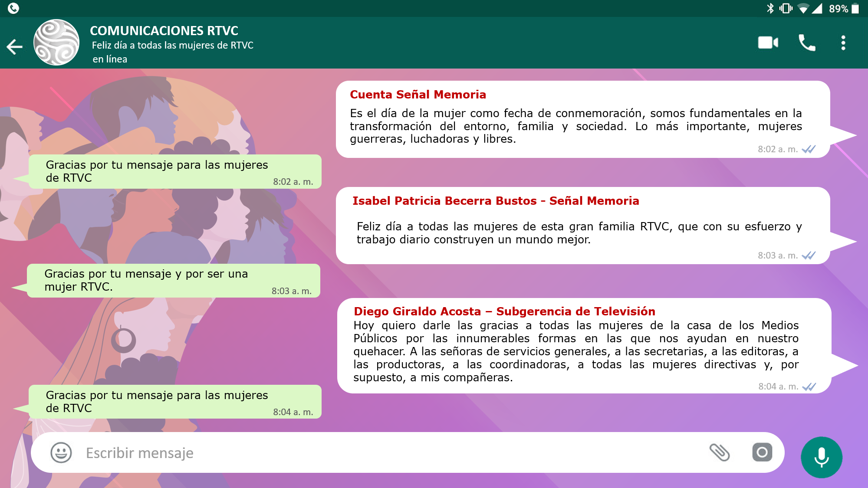Tap the battery indicator in status bar
This screenshot has height=488, width=868.
(855, 8)
